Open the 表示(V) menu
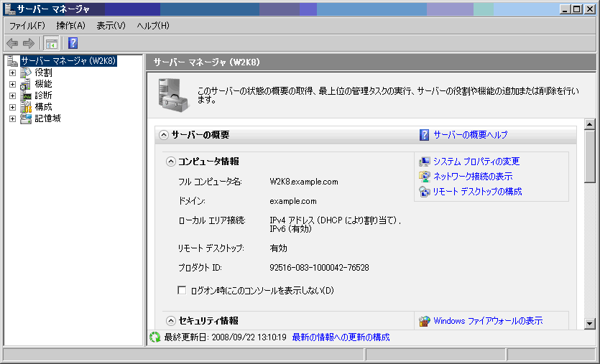This screenshot has width=600, height=364. [111, 26]
